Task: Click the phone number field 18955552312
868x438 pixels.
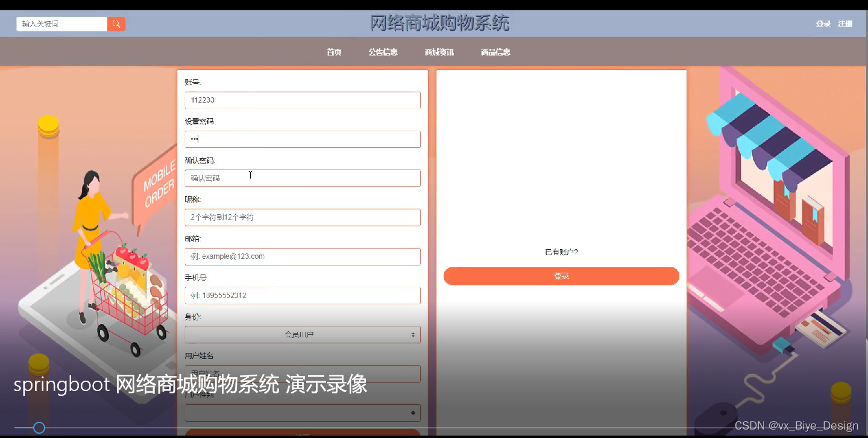Action: pos(303,296)
